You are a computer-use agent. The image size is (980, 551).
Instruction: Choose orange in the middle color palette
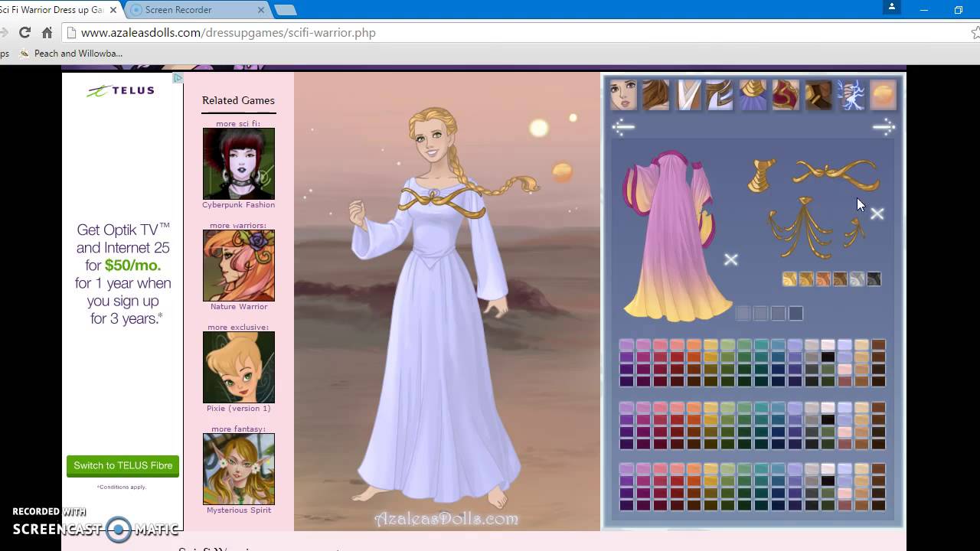pos(694,408)
